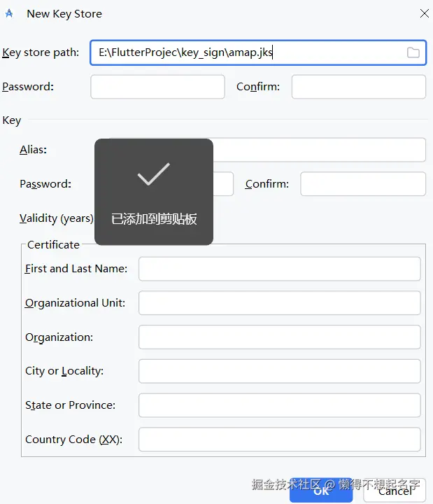Screen dimensions: 433x504
Task: Click the State or Province input
Action: pos(279,405)
